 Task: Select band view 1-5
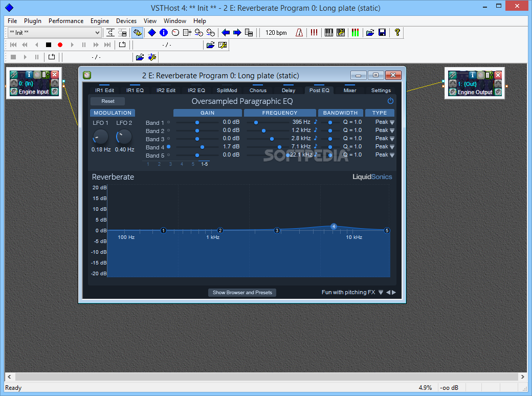coord(204,164)
